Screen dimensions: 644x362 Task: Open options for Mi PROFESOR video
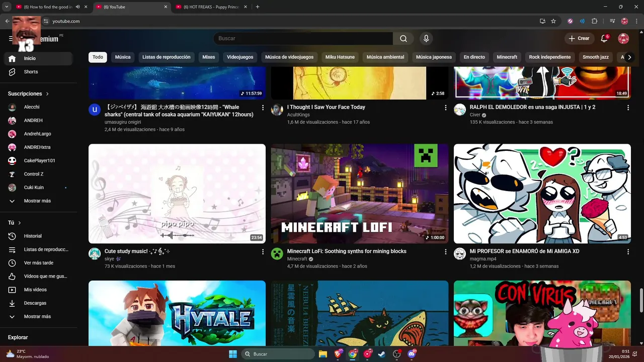628,251
